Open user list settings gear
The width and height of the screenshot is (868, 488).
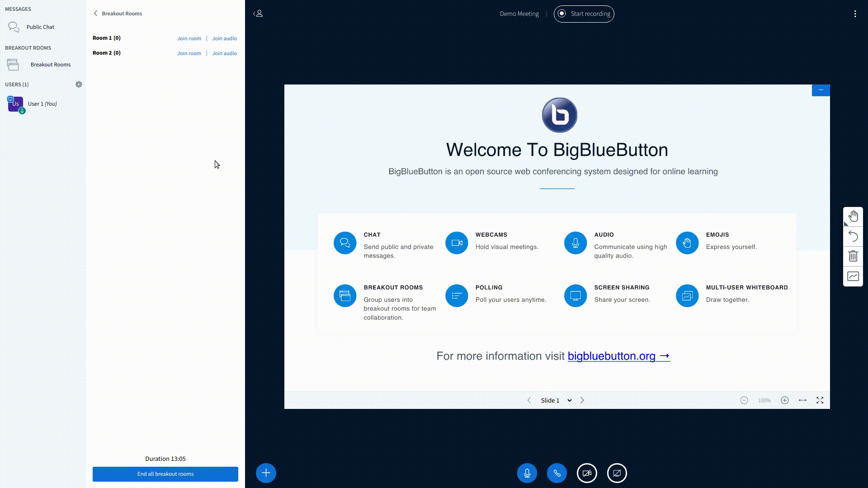coord(79,84)
